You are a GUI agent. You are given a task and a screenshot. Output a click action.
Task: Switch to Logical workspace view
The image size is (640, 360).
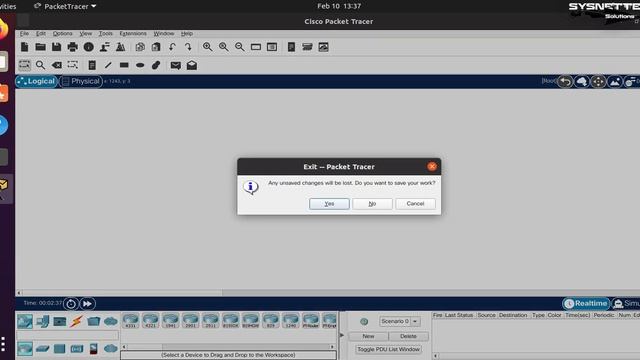(x=36, y=81)
